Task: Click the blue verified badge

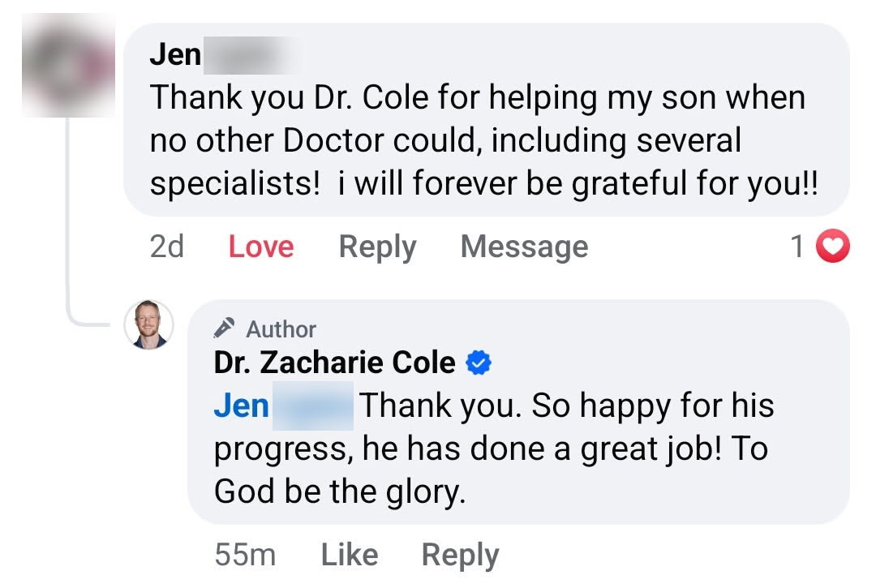Action: tap(479, 363)
